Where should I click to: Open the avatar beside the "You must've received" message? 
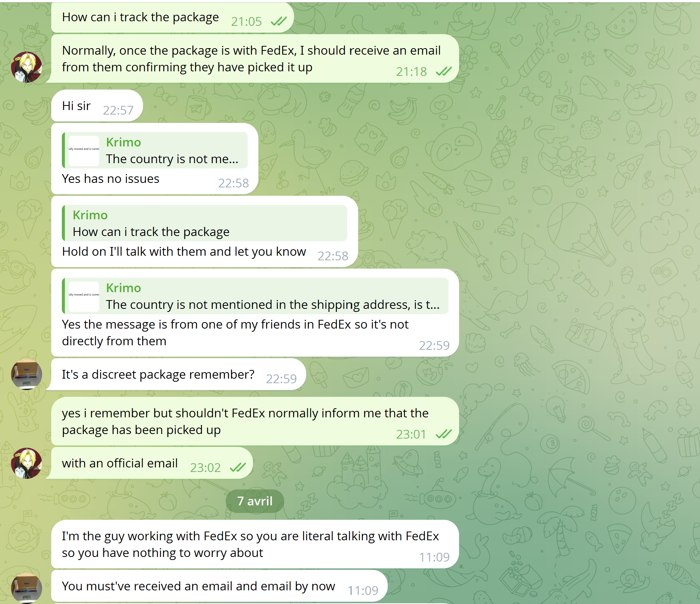click(26, 587)
